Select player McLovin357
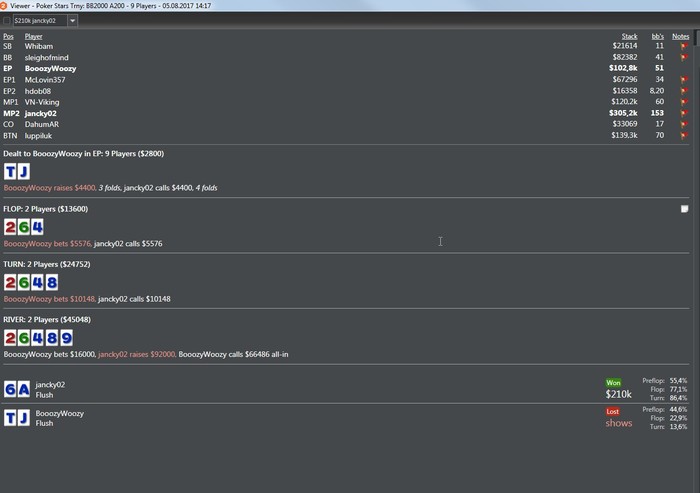The image size is (700, 493). pos(45,79)
